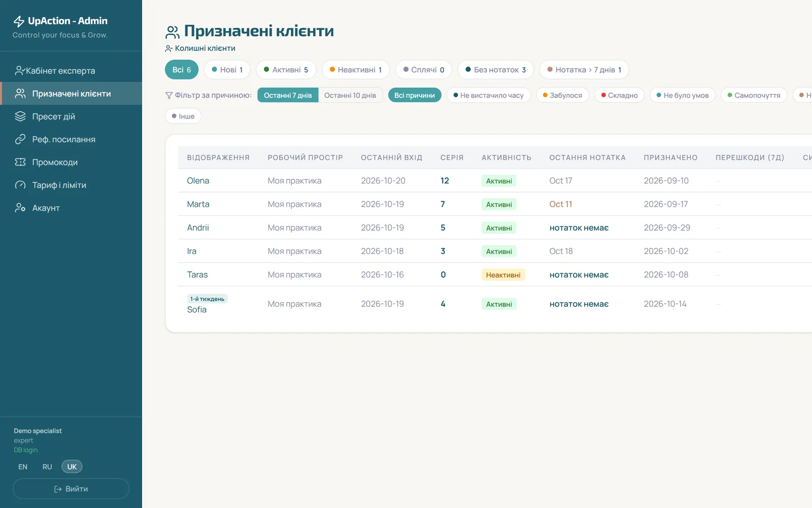Sort by the Серія column header
812x508 pixels.
click(x=452, y=157)
